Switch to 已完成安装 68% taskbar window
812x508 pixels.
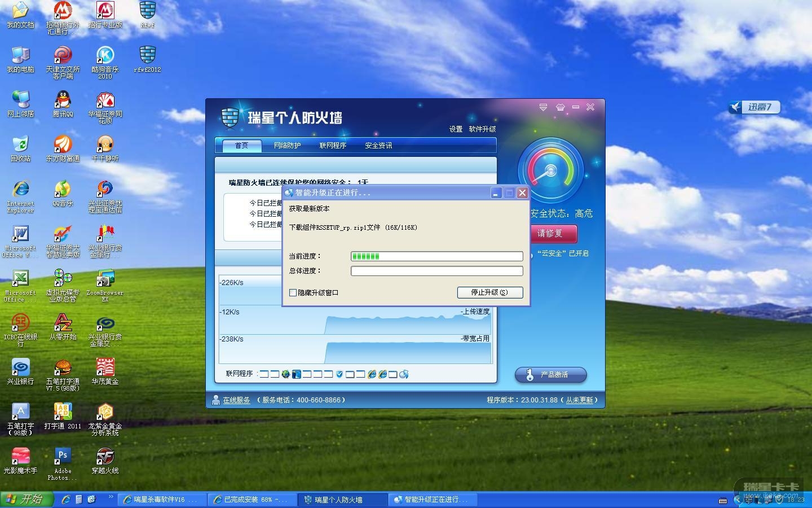(x=253, y=500)
